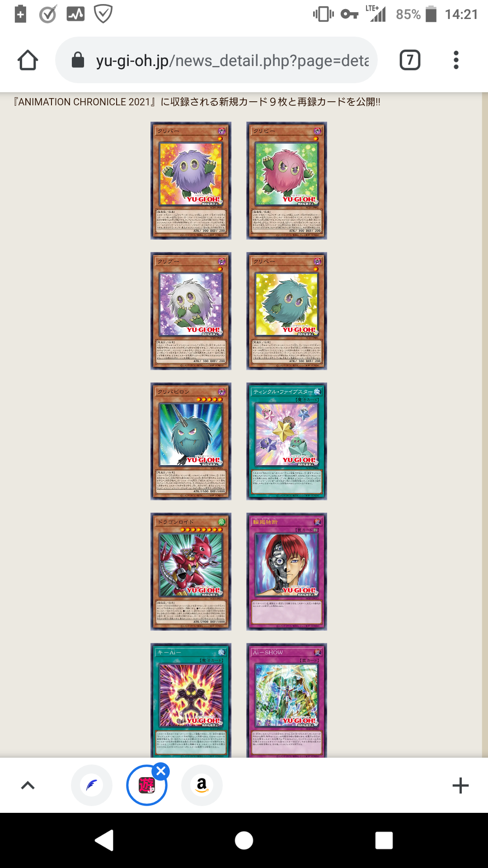Select the Yu-Gi-Oh site icon tab

click(146, 785)
